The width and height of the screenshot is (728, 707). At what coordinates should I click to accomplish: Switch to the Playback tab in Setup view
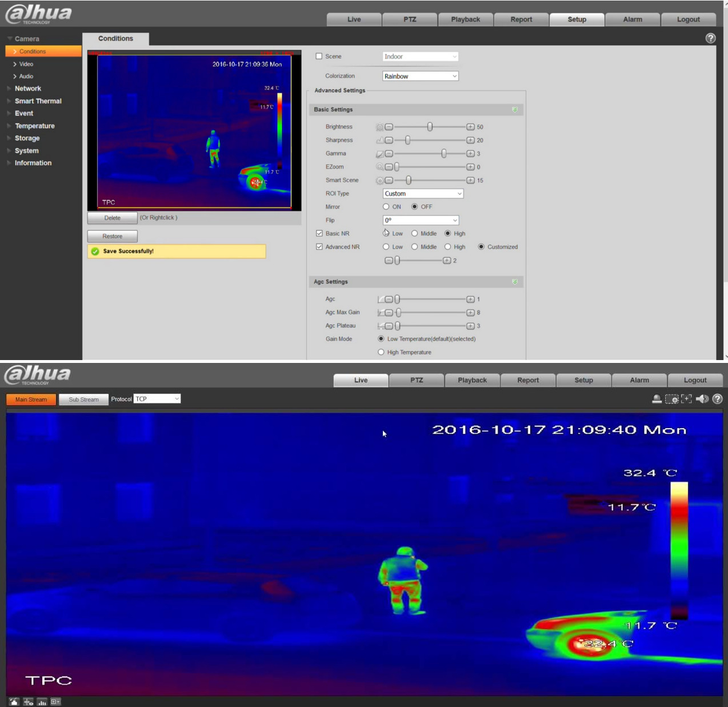[x=465, y=19]
